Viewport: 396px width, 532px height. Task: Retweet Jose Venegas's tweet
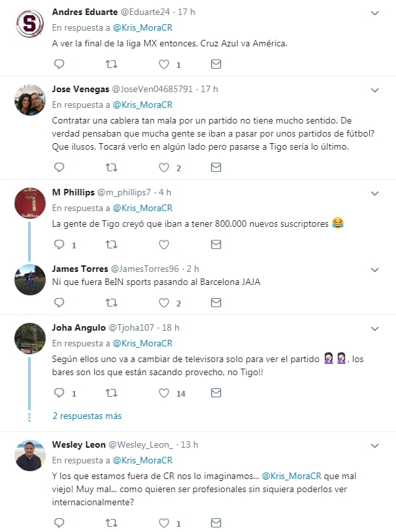[x=112, y=167]
